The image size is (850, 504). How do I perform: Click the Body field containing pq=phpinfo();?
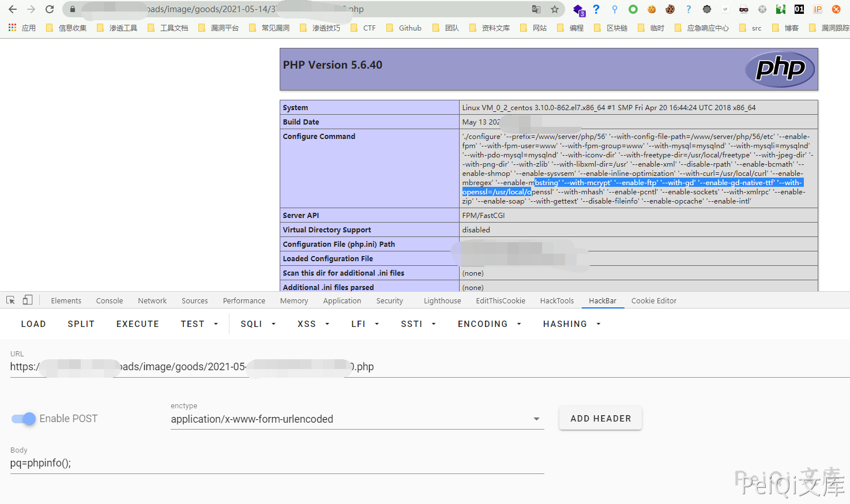pyautogui.click(x=277, y=463)
